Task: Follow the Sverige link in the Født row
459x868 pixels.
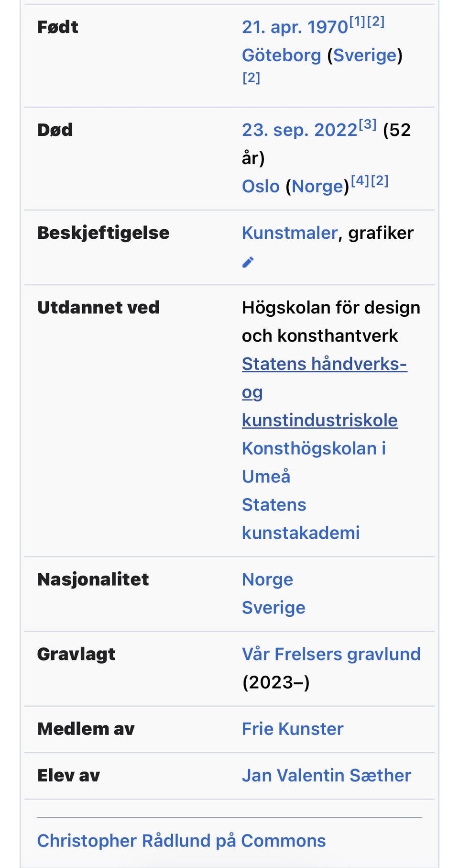Action: click(365, 56)
